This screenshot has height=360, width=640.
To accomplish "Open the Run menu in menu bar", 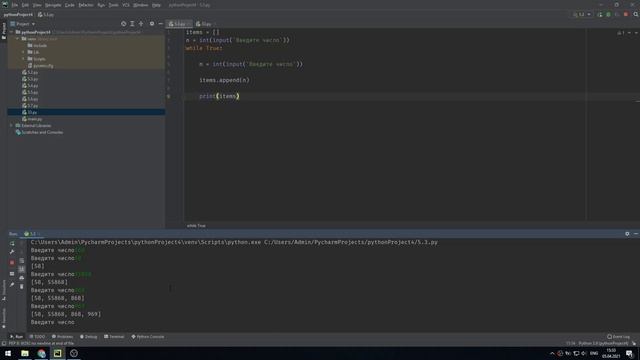I will (101, 5).
